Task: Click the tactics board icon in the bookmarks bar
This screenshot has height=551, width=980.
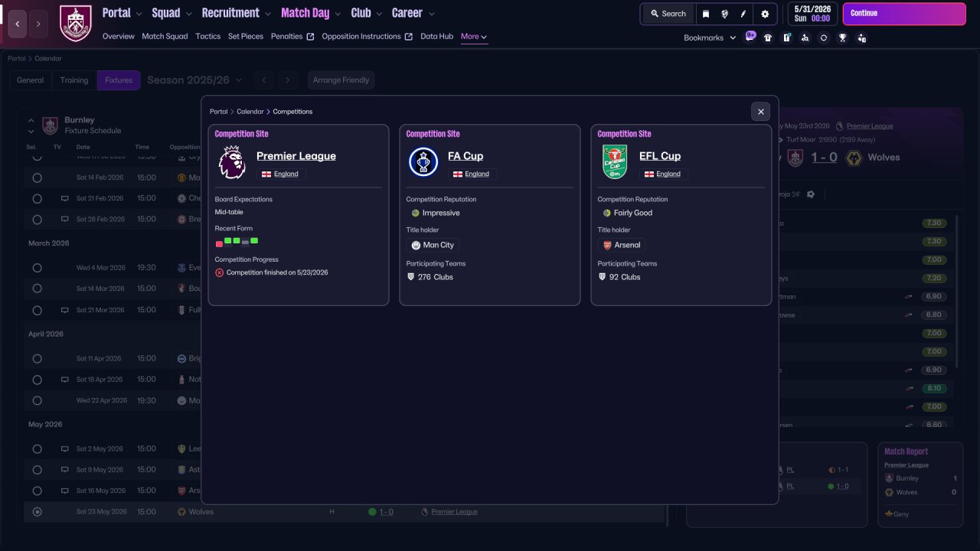Action: pyautogui.click(x=786, y=37)
